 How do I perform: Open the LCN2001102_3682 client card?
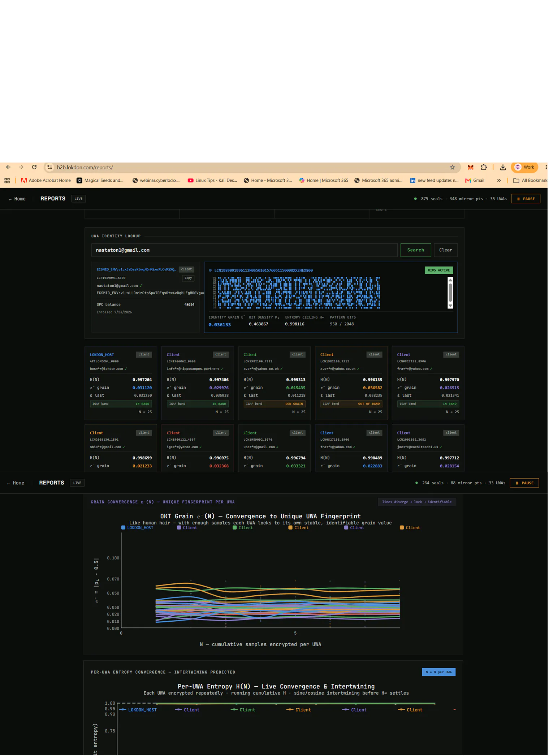tap(428, 448)
